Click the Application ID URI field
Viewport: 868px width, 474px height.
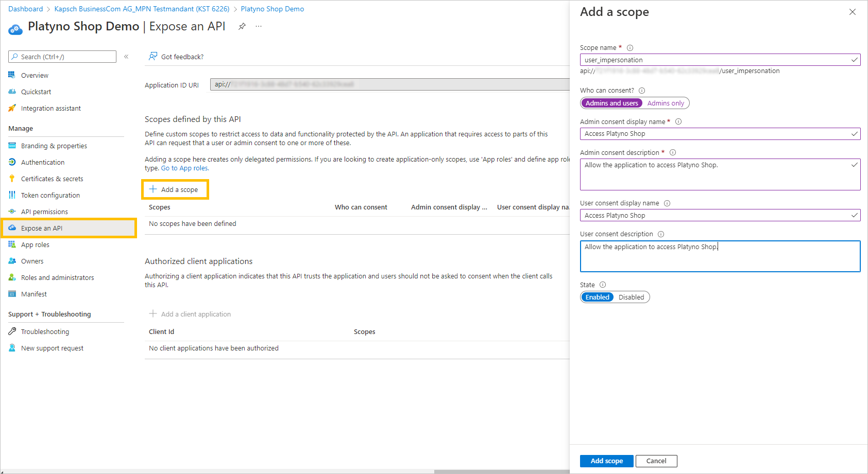tap(389, 84)
